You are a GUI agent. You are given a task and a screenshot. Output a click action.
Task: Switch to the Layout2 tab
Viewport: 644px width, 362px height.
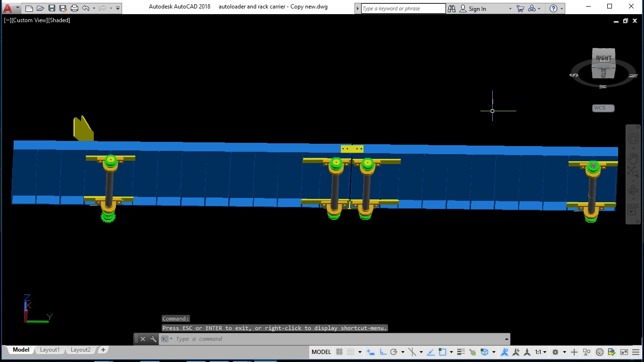tap(80, 350)
